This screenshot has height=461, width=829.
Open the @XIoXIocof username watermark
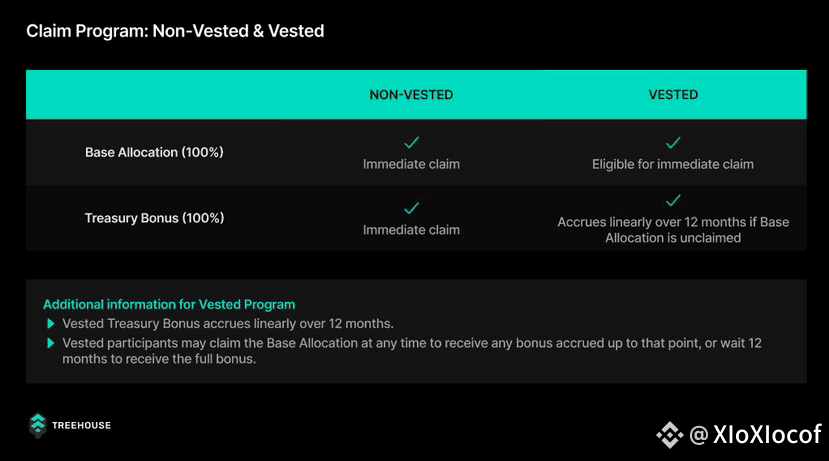pyautogui.click(x=756, y=435)
